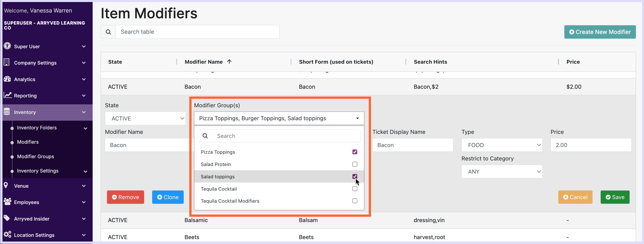The width and height of the screenshot is (644, 244).
Task: Click the Venue map pin icon
Action: [x=6, y=185]
